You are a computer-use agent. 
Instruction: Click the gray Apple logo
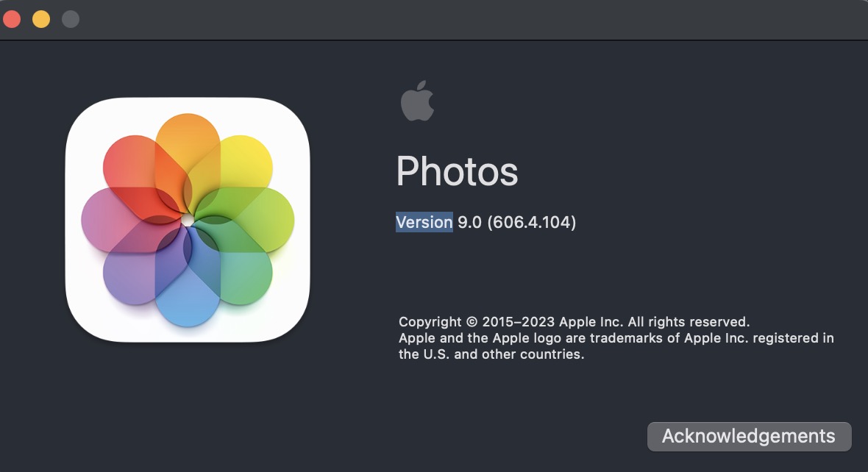pos(417,101)
